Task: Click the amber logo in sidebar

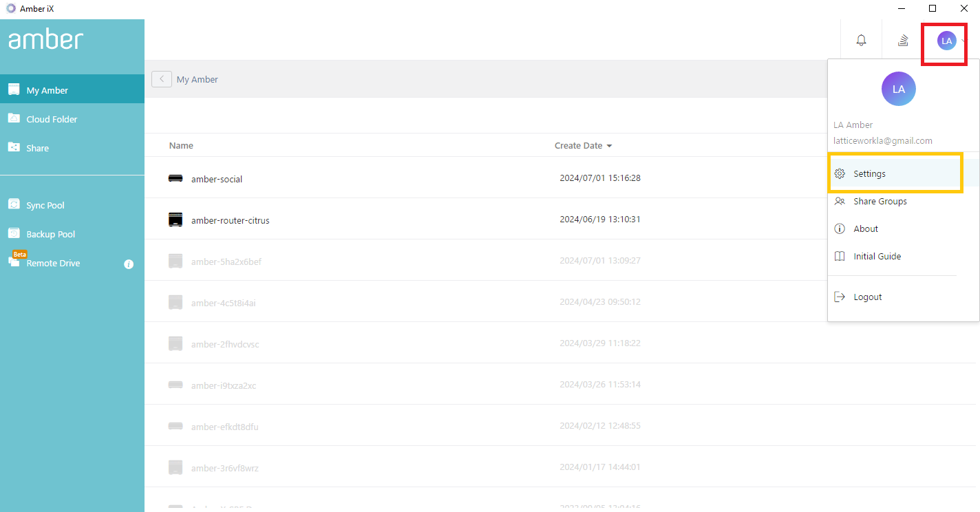Action: (45, 39)
